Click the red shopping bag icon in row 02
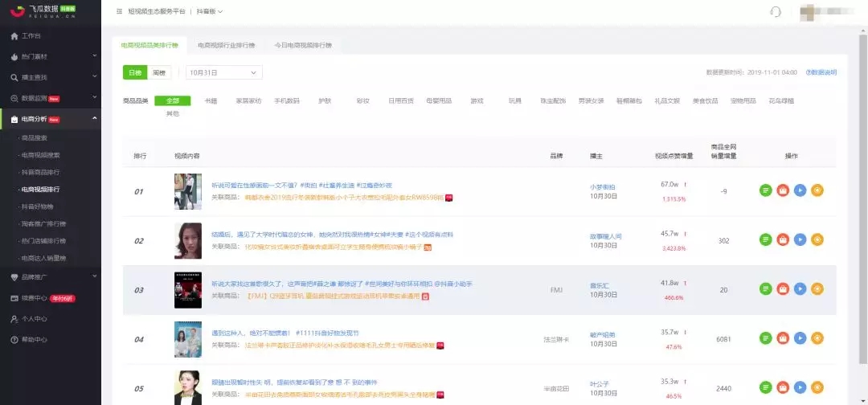The width and height of the screenshot is (868, 405). click(783, 239)
